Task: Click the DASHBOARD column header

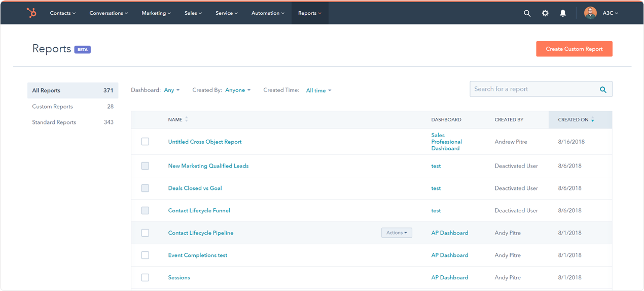Action: [x=446, y=120]
